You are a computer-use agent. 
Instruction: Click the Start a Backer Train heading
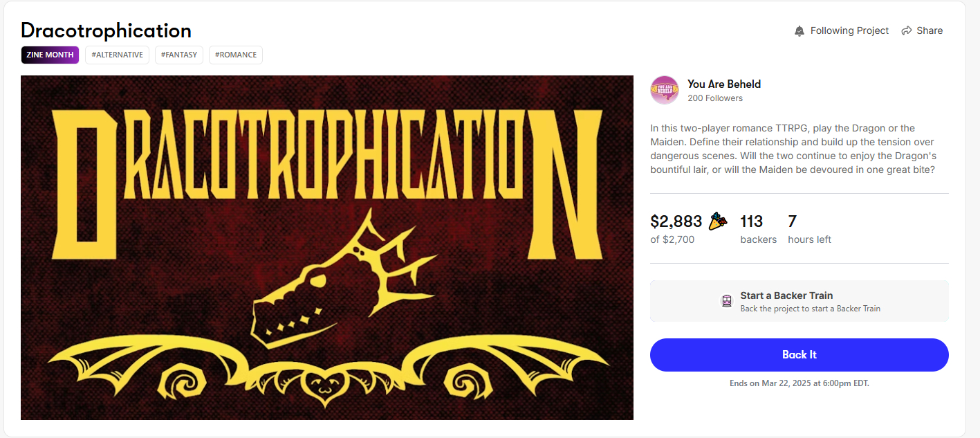786,295
